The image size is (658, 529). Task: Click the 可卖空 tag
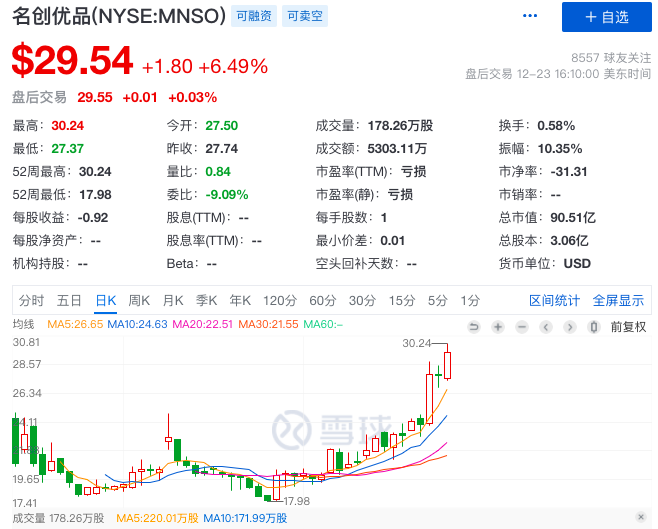pos(305,16)
